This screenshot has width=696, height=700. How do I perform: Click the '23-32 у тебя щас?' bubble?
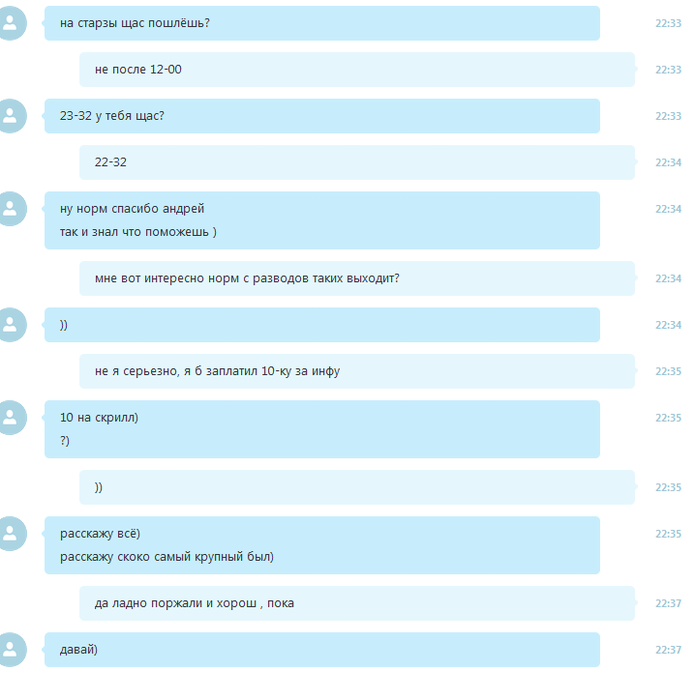pyautogui.click(x=322, y=116)
